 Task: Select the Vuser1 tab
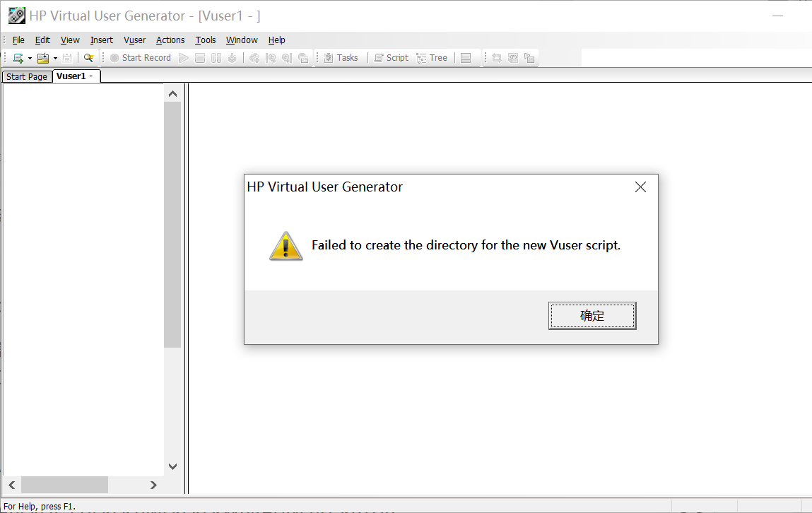76,76
